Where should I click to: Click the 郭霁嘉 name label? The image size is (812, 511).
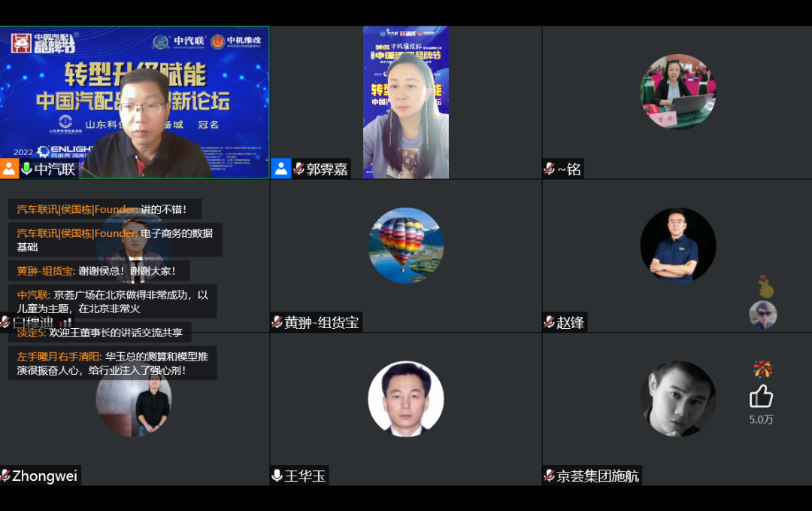pyautogui.click(x=327, y=169)
